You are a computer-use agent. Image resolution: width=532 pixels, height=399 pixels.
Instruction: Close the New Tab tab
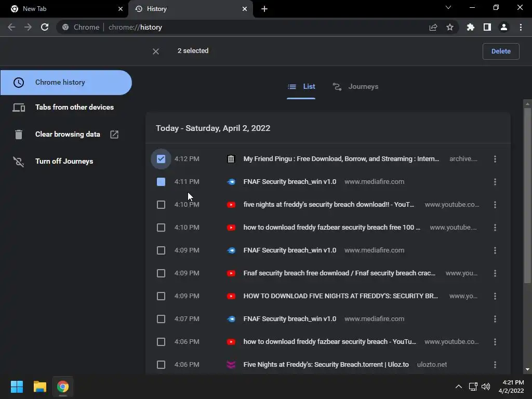pyautogui.click(x=121, y=9)
